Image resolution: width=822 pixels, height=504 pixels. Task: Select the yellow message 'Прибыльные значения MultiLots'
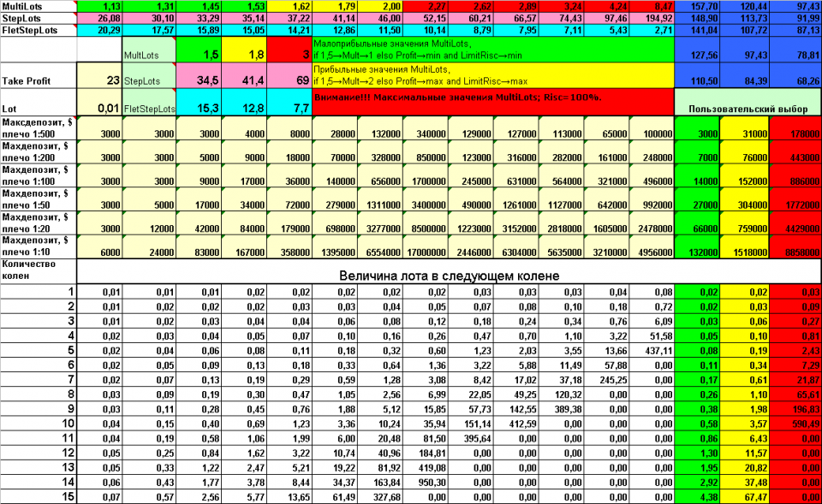point(493,75)
